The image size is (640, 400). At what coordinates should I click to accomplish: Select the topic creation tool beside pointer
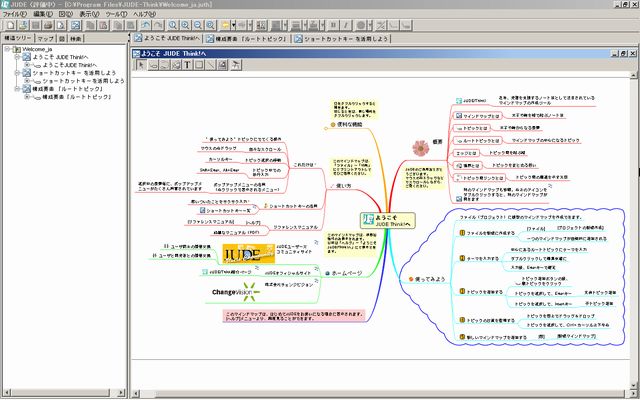click(x=153, y=64)
